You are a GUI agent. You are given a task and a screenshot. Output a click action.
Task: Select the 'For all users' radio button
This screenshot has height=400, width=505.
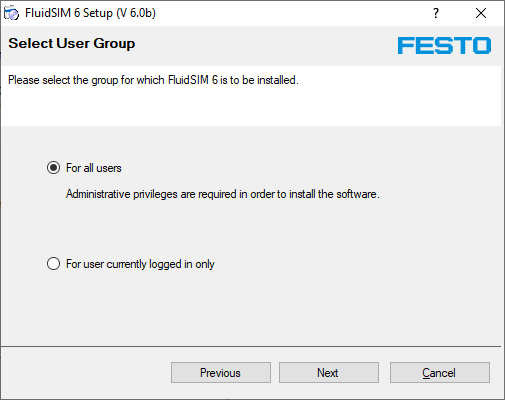click(x=53, y=168)
